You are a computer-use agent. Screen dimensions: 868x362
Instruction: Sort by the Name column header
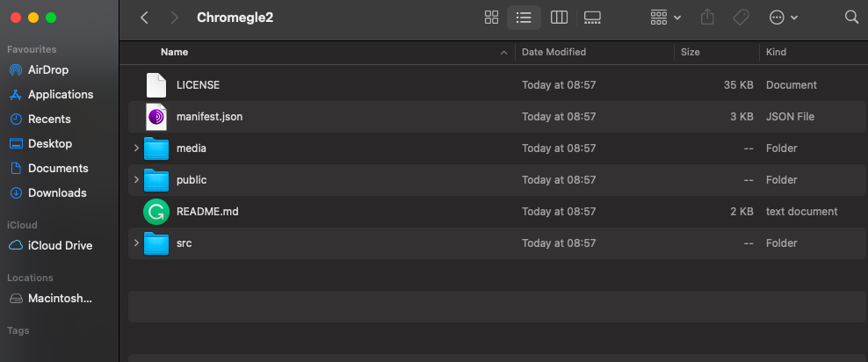click(x=174, y=52)
